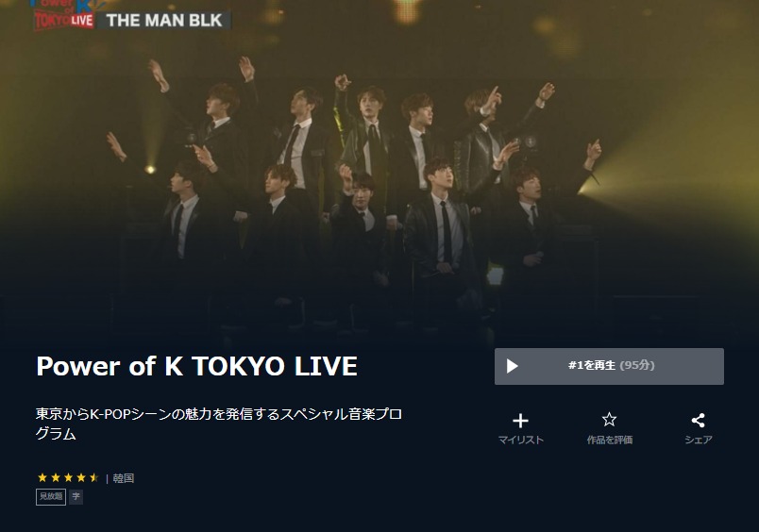
Task: Click the share network icon
Action: [698, 420]
